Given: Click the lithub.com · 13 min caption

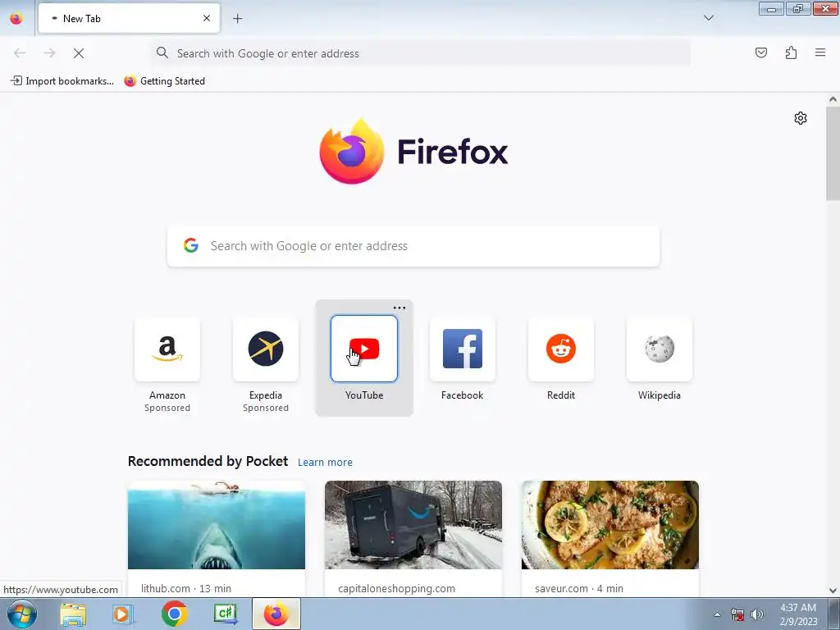Looking at the screenshot, I should coord(186,588).
